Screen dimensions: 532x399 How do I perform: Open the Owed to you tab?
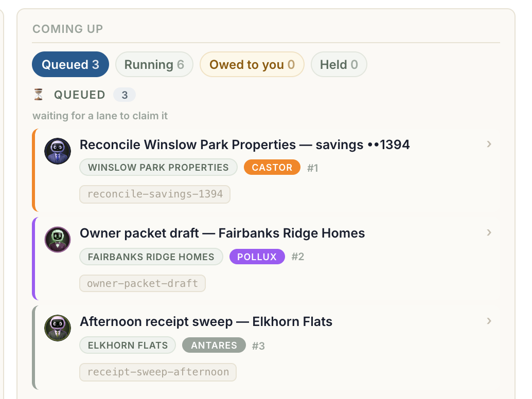252,64
